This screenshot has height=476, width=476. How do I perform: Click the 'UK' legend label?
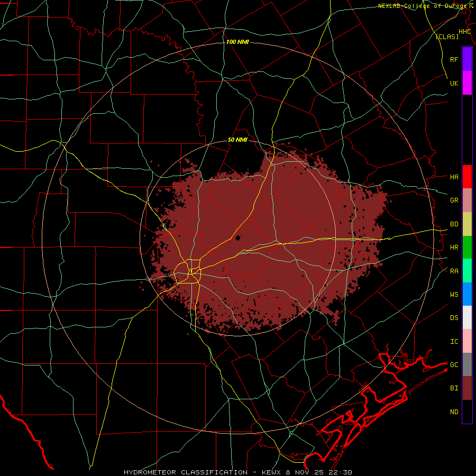click(454, 83)
